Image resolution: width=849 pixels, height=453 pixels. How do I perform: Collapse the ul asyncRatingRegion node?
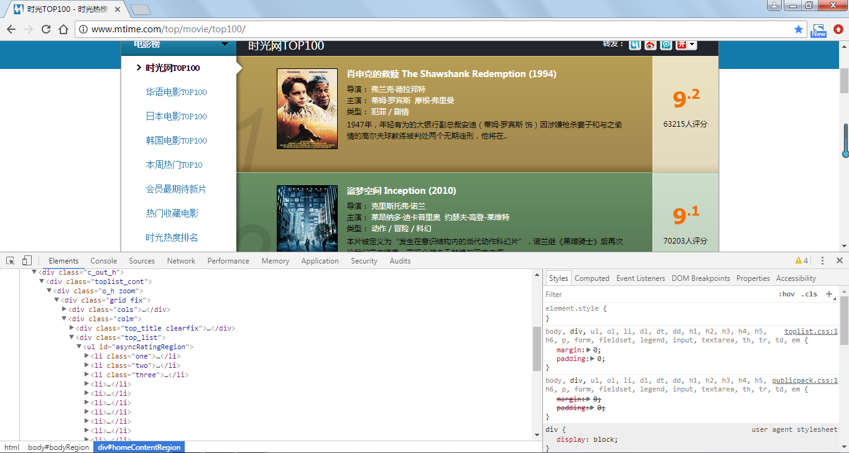click(79, 347)
